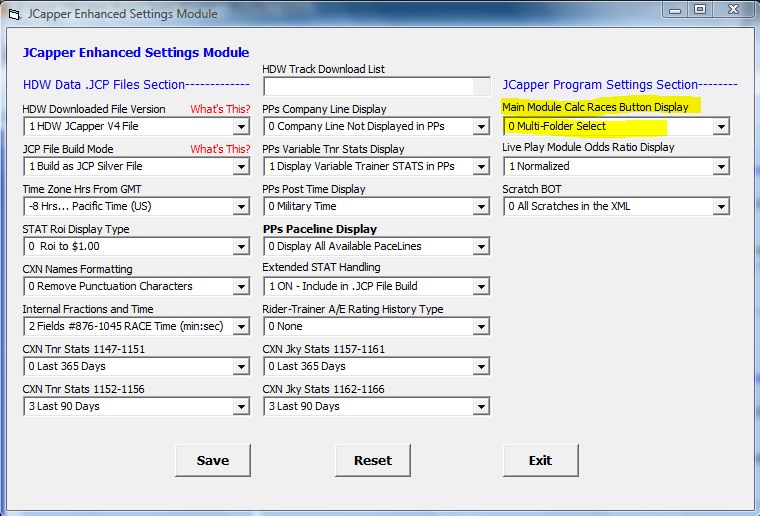The width and height of the screenshot is (760, 516).
Task: Click the JCapper Enhanced Settings Module heading
Action: click(x=136, y=52)
